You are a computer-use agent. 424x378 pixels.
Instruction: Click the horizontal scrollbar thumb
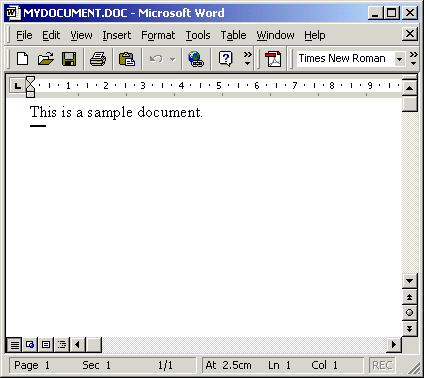click(94, 344)
